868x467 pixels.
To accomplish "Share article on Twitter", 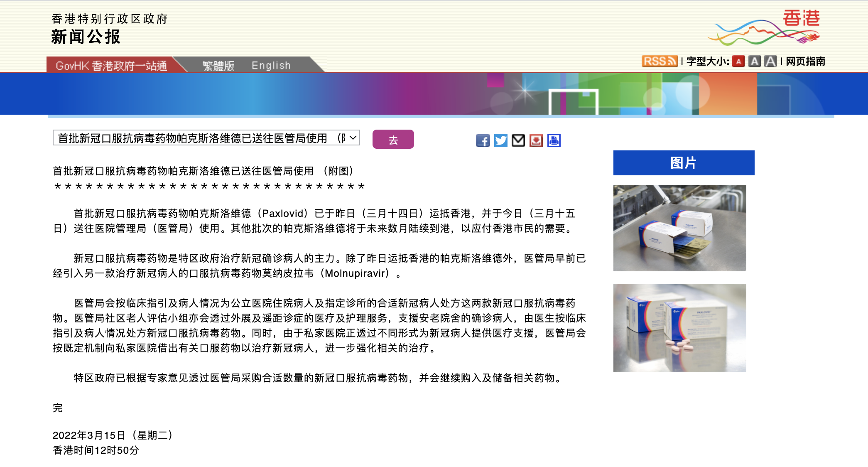I will (500, 140).
